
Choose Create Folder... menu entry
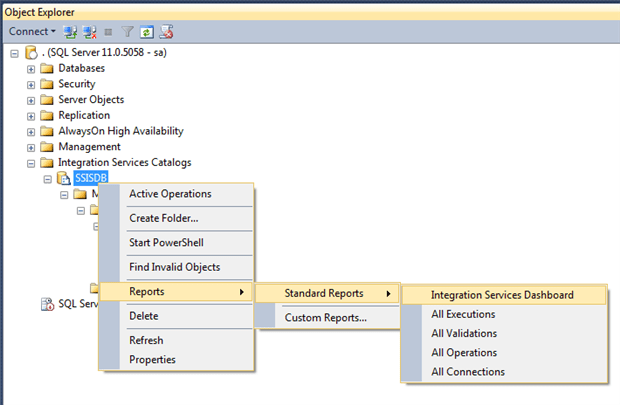tap(176, 218)
